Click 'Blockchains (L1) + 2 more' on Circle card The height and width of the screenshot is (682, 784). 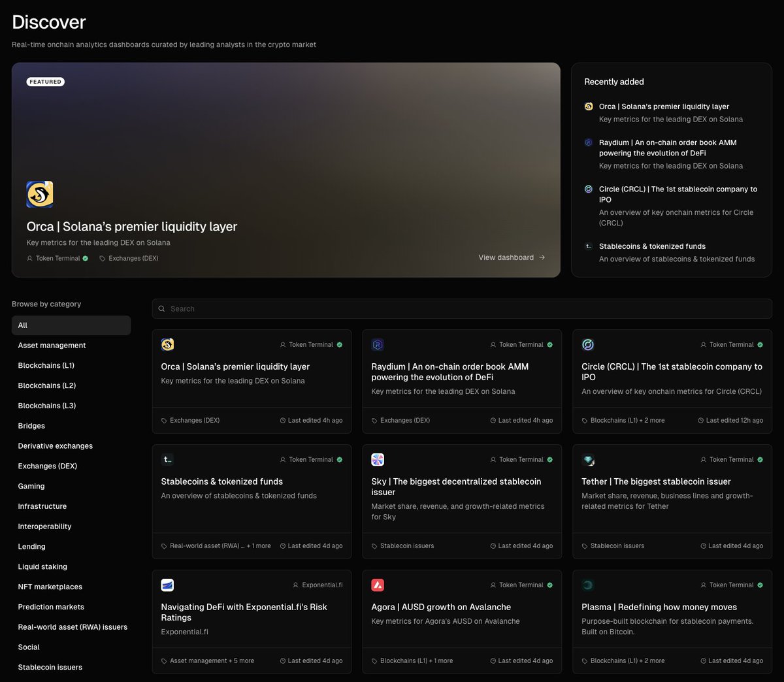coord(627,421)
